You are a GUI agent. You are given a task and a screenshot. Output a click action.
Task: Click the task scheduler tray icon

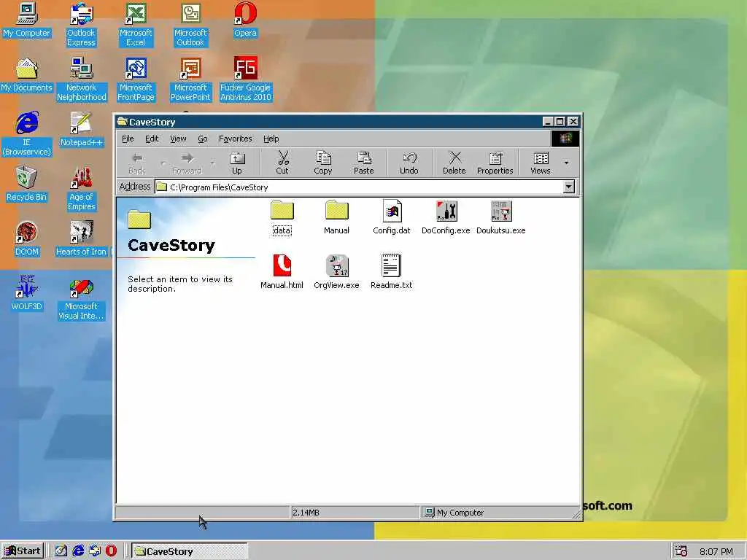[681, 551]
